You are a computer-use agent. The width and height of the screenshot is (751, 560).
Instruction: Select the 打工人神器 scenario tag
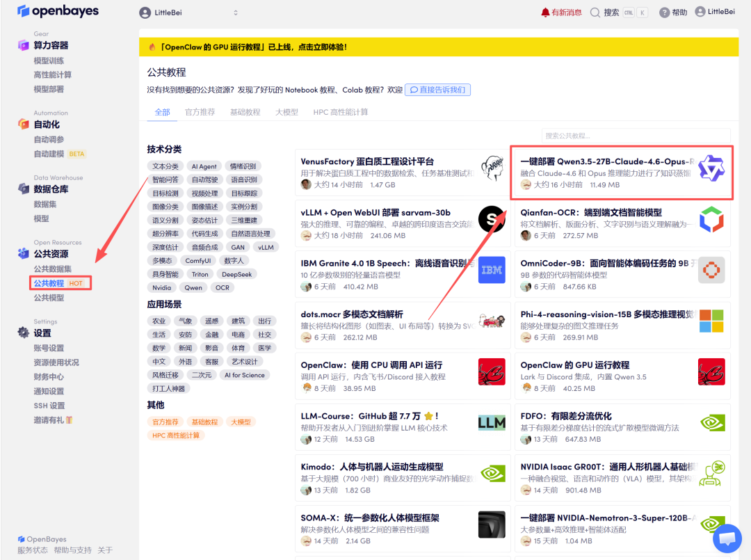(168, 388)
